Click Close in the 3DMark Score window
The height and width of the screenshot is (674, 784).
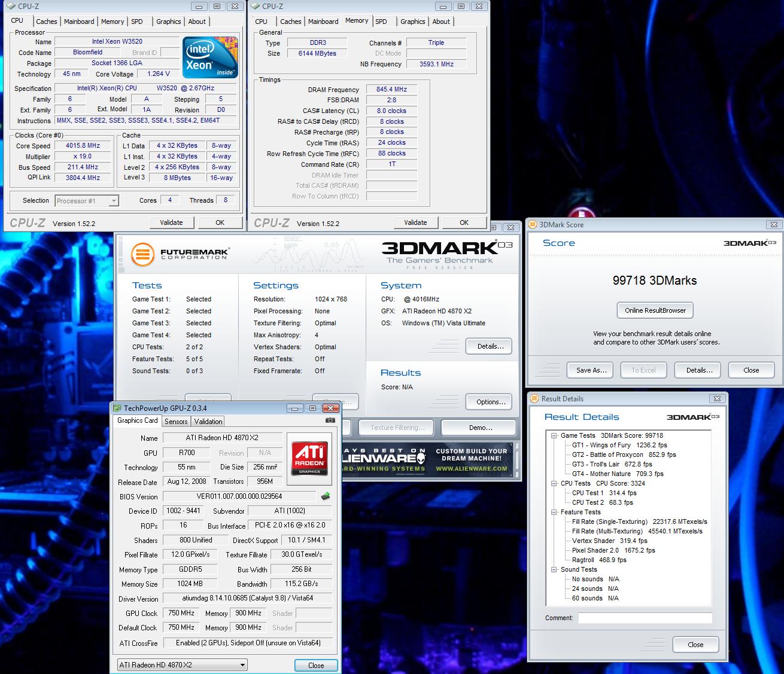click(751, 370)
